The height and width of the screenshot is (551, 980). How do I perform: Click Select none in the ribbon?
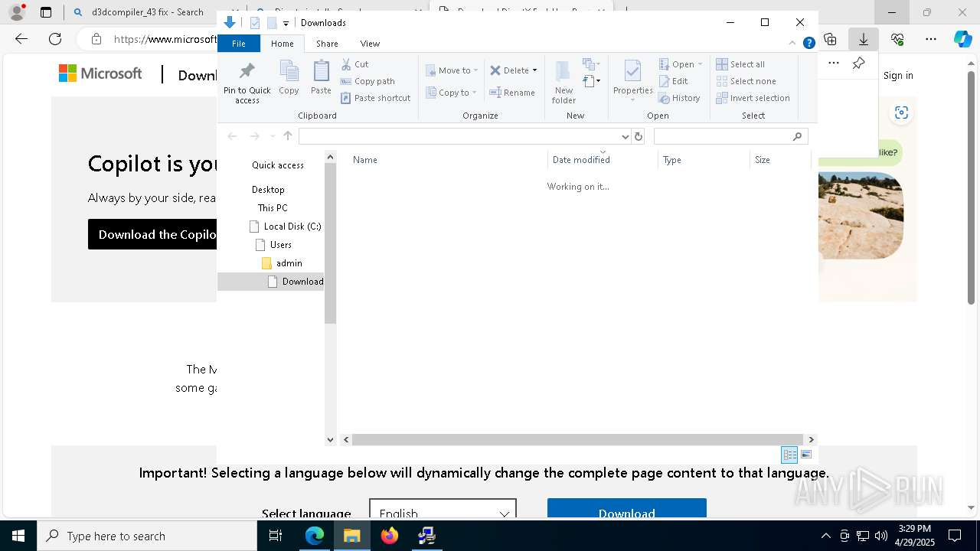(746, 81)
